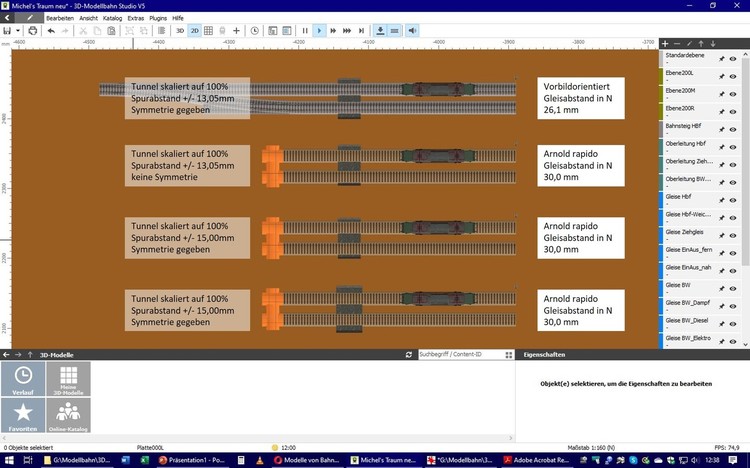The height and width of the screenshot is (468, 750).
Task: Open the align objects tool
Action: pyautogui.click(x=162, y=31)
